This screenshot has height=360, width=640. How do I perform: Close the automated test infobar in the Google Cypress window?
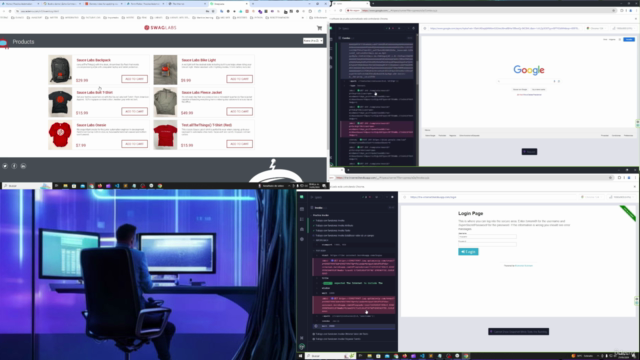(636, 19)
